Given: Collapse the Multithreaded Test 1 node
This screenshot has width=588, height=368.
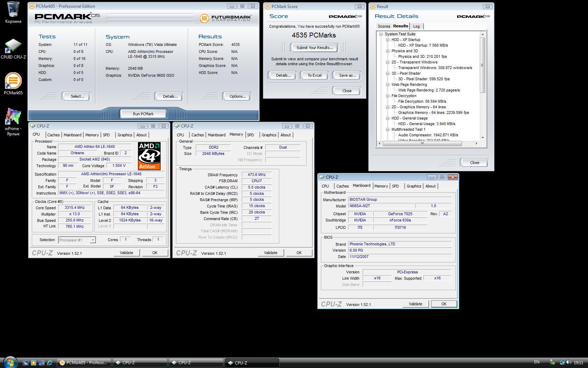Looking at the screenshot, I should point(387,129).
